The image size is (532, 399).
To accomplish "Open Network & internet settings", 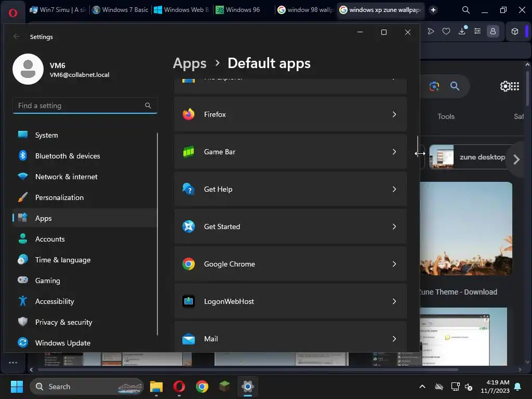I will [85, 177].
